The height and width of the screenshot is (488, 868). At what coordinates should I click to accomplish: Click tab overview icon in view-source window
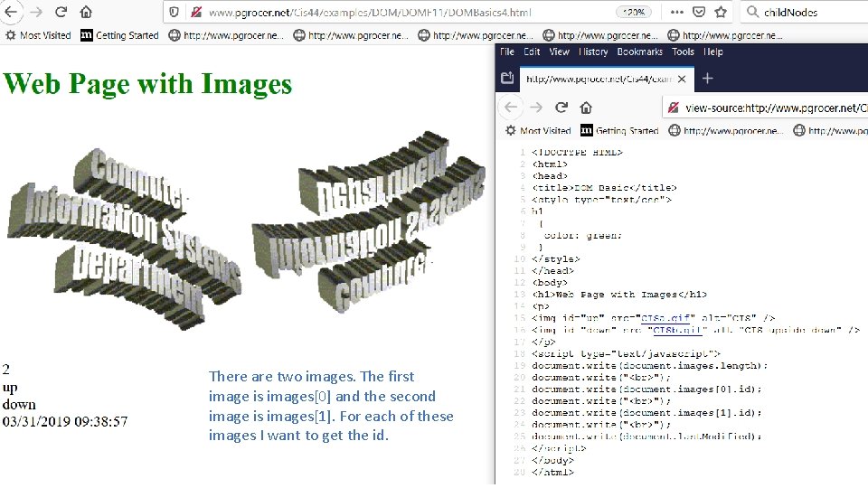coord(507,78)
